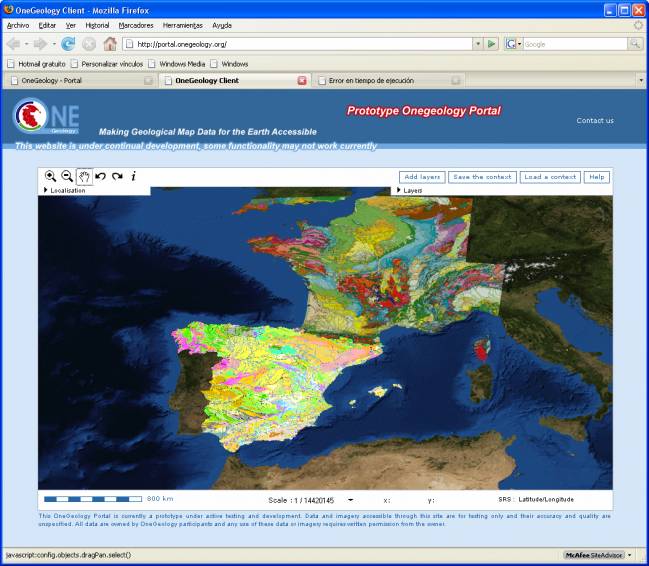The width and height of the screenshot is (649, 566).
Task: Expand the Localisation panel
Action: click(x=65, y=190)
